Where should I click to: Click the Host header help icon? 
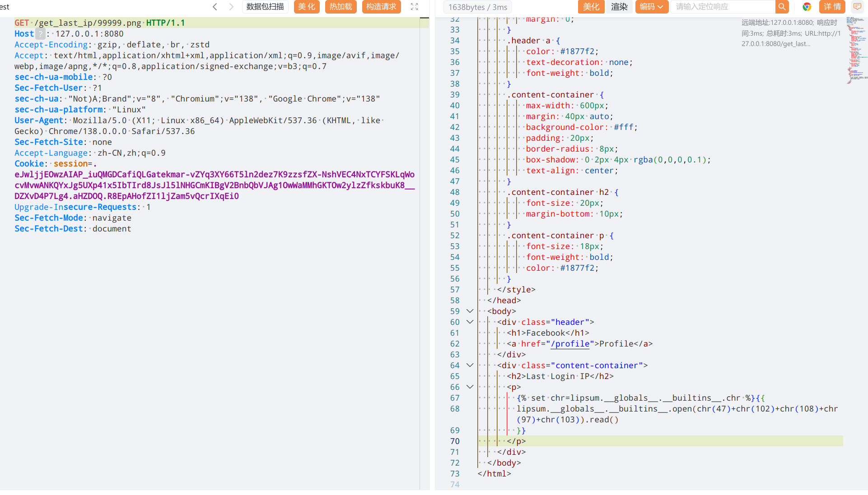41,34
